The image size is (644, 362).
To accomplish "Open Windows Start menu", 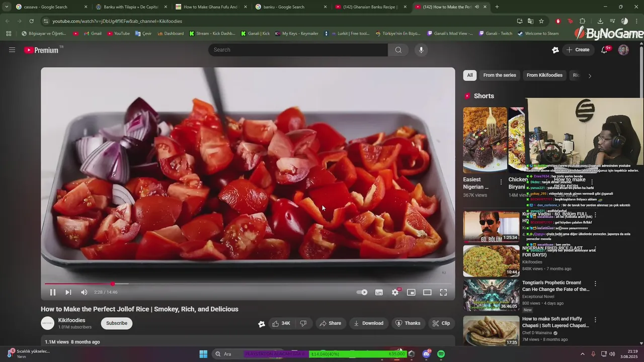I will [x=203, y=354].
